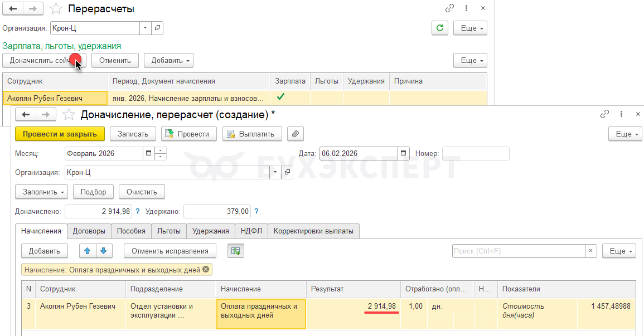644x336 pixels.
Task: Go forward in the Перерасчеты window
Action: [x=33, y=8]
